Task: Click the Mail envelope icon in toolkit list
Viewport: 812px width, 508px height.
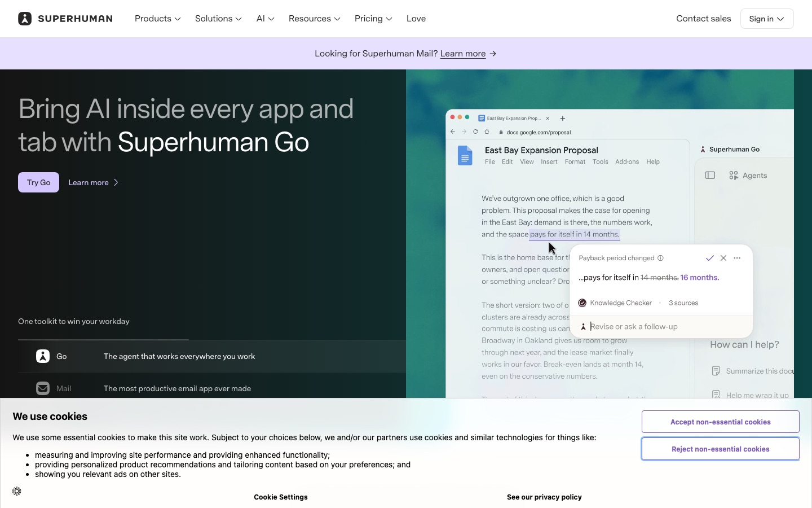Action: (x=43, y=388)
